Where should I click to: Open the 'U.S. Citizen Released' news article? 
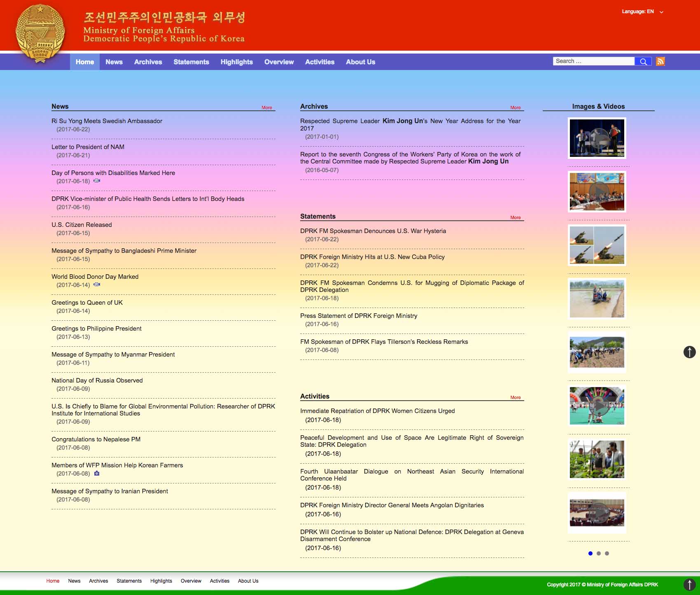(x=82, y=225)
